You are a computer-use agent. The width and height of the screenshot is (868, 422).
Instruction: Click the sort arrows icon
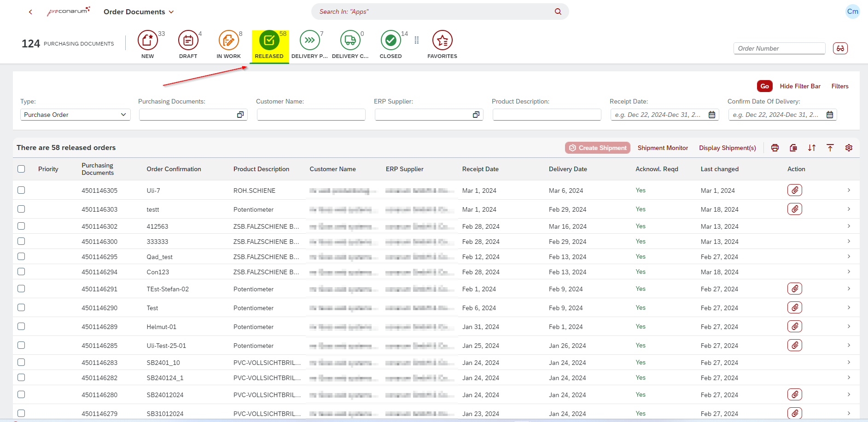click(812, 148)
